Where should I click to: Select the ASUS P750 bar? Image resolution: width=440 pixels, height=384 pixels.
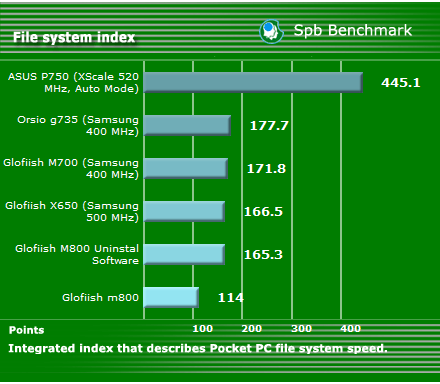click(253, 82)
